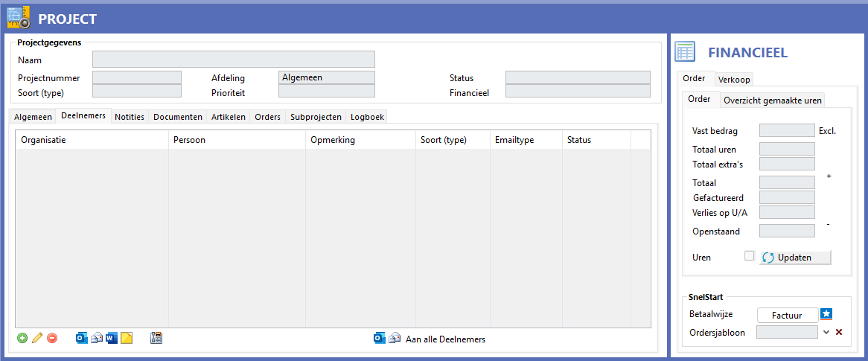Switch to the Artikelen tab

tap(229, 117)
